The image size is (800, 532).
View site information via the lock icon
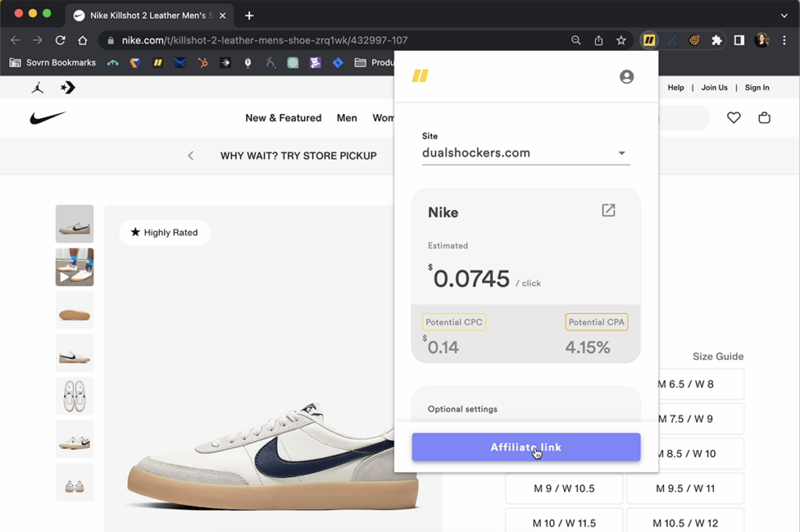click(x=111, y=41)
